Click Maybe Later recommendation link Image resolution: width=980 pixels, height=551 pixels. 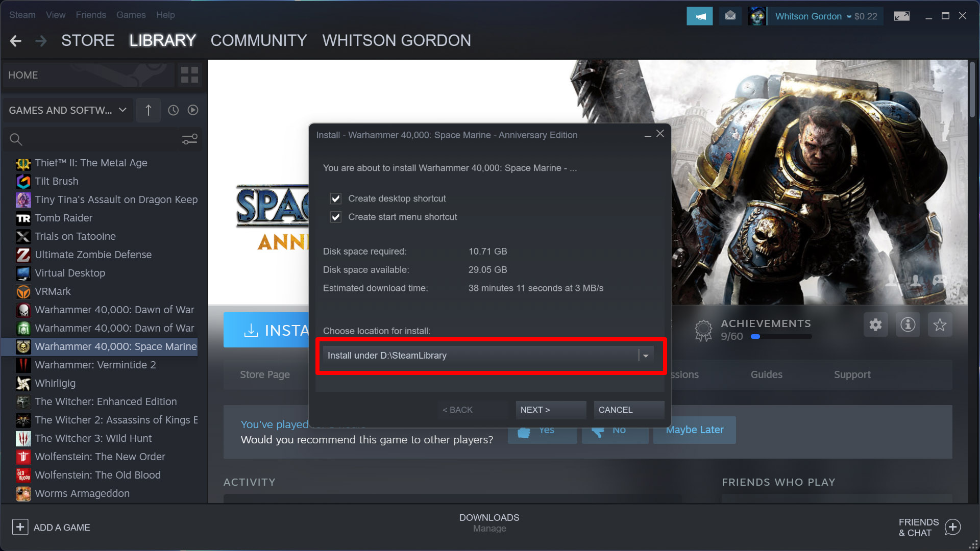(x=695, y=429)
